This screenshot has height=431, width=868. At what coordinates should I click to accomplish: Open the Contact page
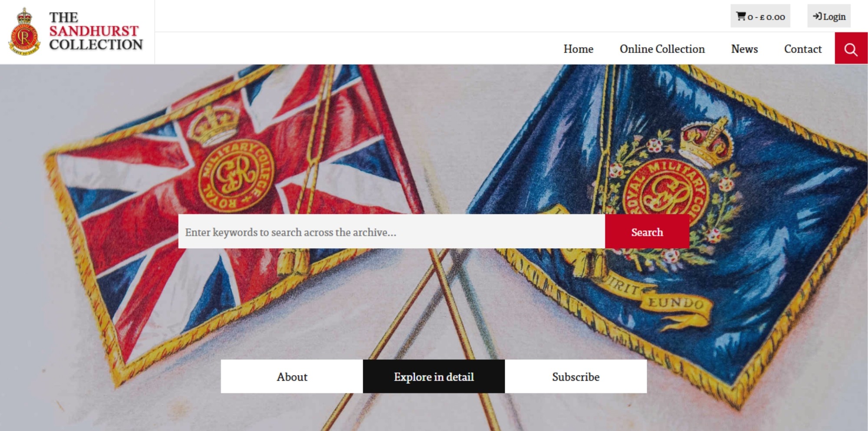802,49
